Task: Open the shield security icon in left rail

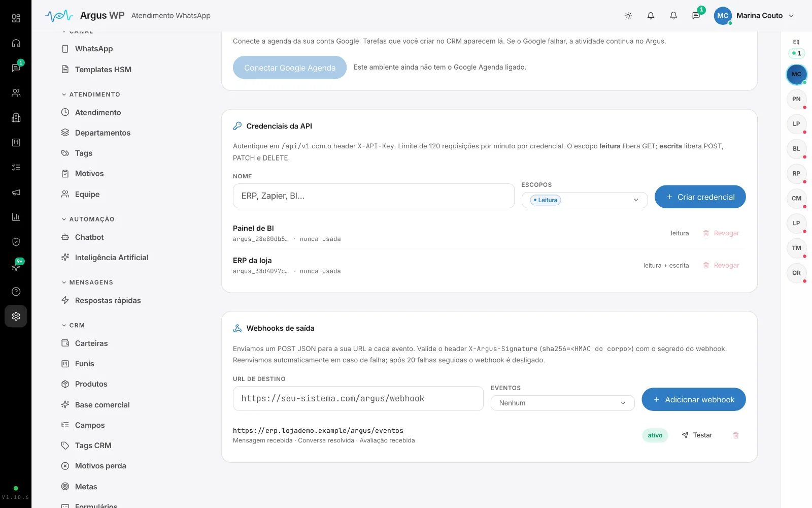Action: 16,242
